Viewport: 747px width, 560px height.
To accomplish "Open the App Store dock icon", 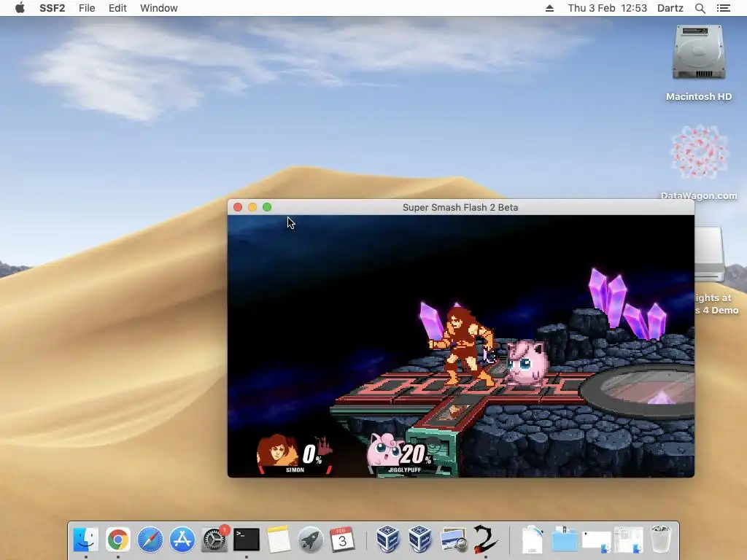I will point(182,539).
